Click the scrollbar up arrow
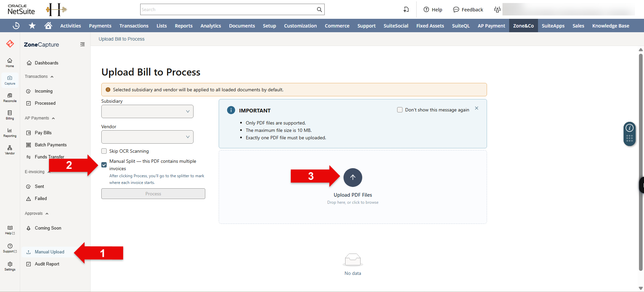The image size is (644, 292). 641,50
